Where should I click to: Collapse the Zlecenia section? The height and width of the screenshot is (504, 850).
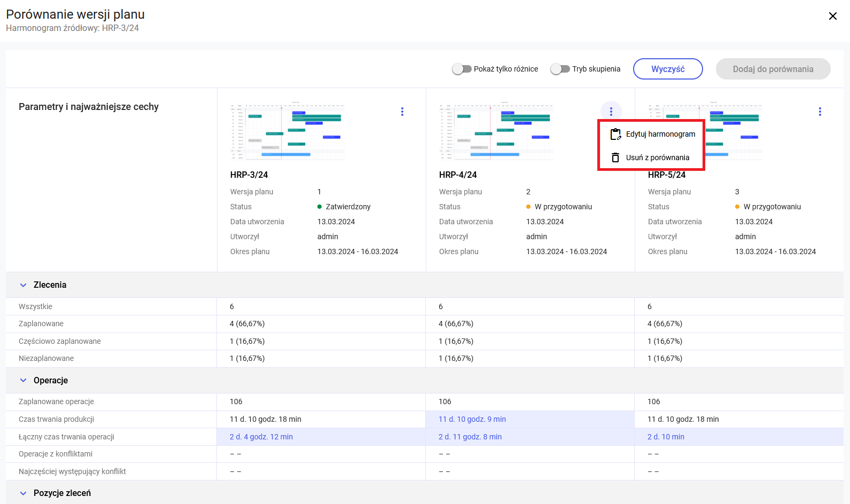tap(23, 285)
